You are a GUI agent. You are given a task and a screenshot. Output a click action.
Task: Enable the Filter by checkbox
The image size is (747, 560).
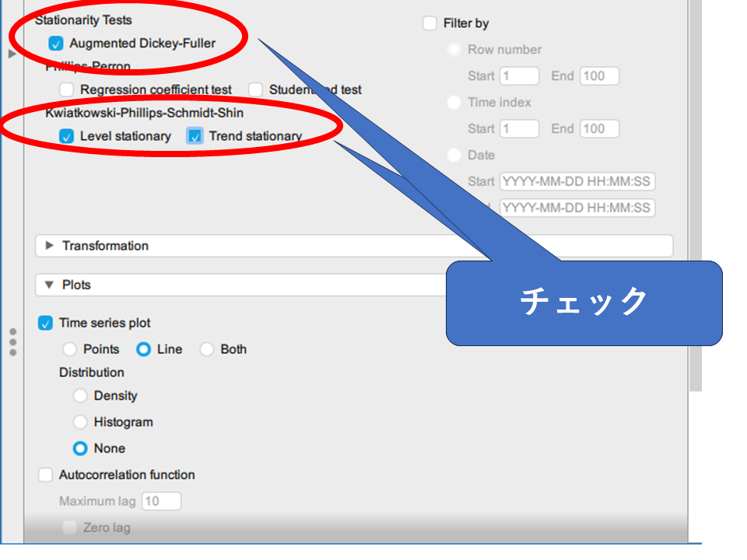pyautogui.click(x=430, y=23)
